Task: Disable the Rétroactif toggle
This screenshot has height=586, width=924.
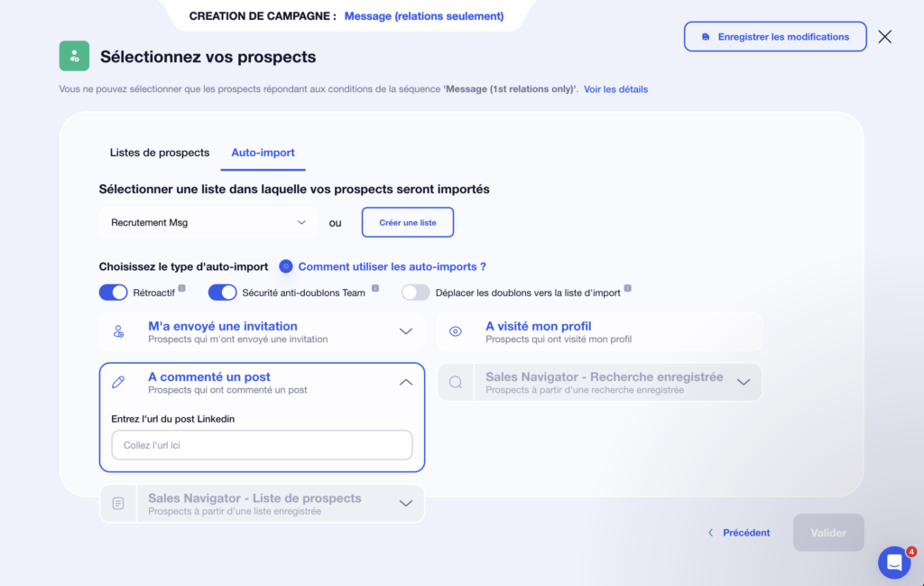Action: [112, 292]
